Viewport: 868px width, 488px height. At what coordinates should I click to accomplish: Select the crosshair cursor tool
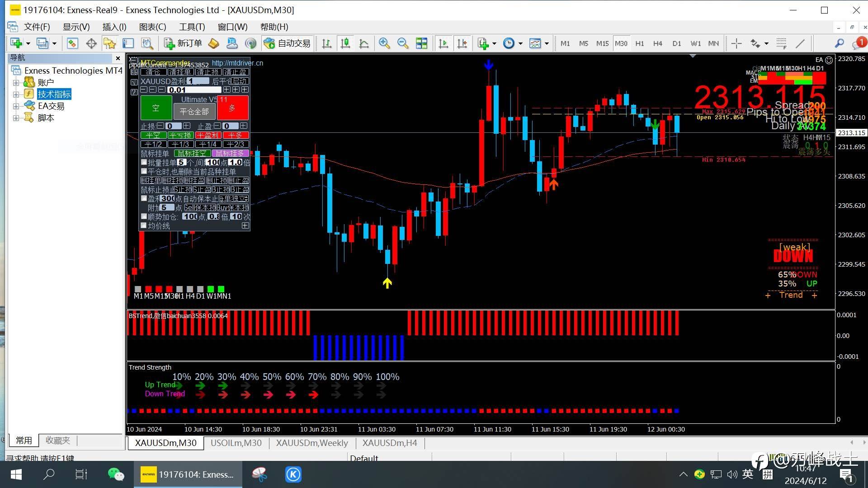tap(736, 43)
